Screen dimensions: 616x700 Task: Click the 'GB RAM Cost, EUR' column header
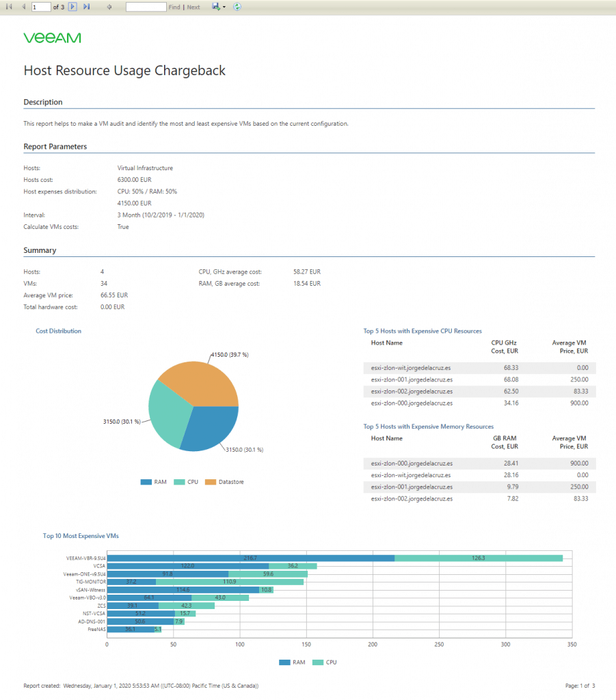click(x=505, y=442)
